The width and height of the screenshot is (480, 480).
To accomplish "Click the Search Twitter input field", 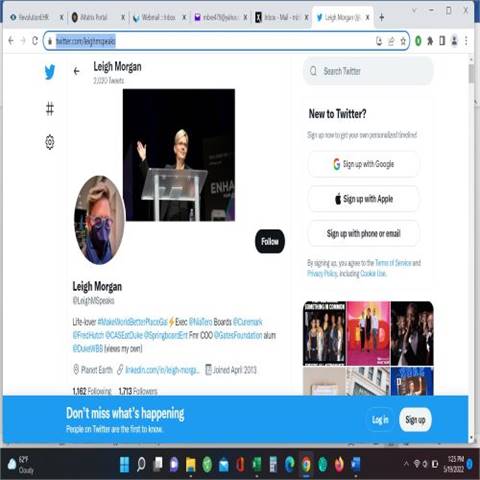I will click(368, 71).
